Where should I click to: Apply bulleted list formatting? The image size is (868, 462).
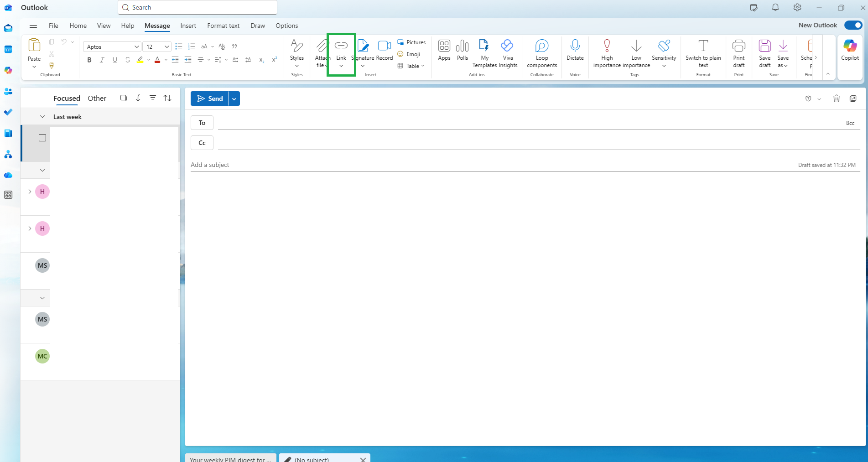[179, 47]
